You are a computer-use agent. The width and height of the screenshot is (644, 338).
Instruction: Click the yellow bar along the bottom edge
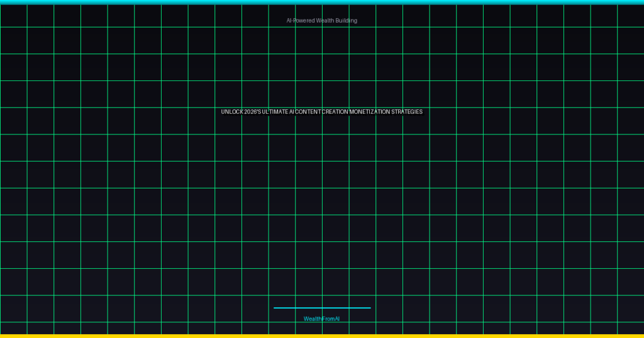[x=322, y=336]
